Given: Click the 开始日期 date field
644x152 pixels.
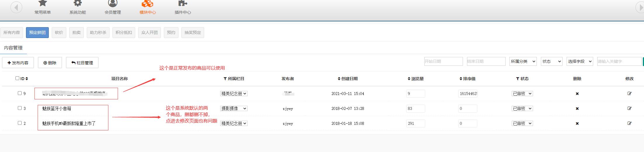Looking at the screenshot, I should pyautogui.click(x=443, y=61).
